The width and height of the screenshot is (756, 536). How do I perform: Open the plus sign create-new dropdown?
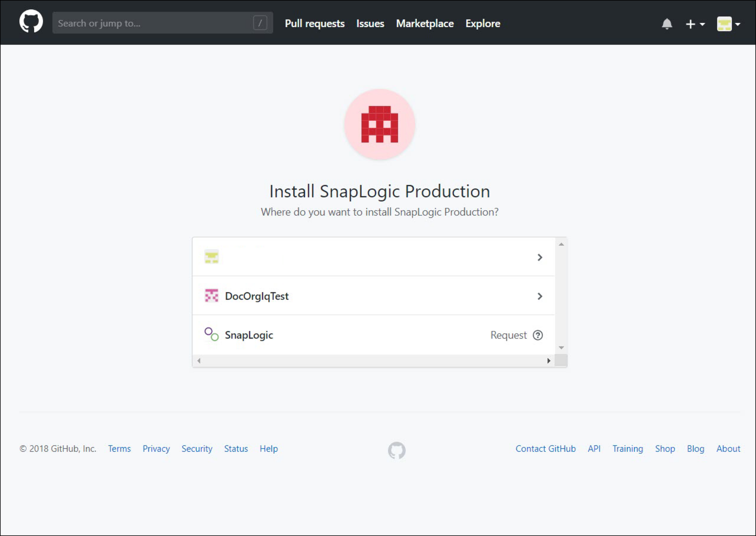click(695, 24)
